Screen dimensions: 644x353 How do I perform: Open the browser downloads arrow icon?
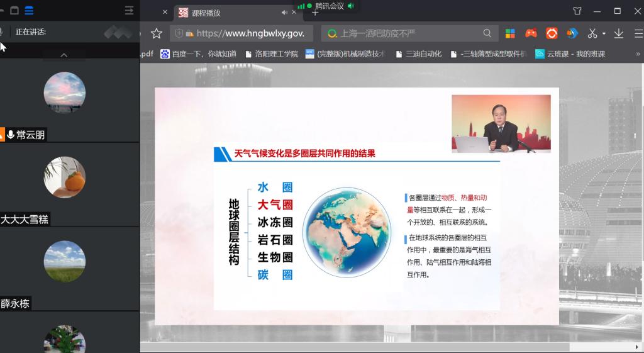tap(619, 33)
